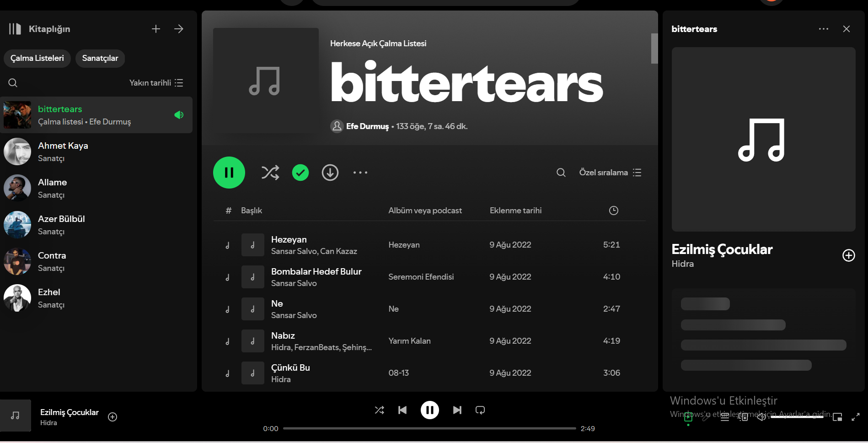
Task: Enter full screen mode
Action: [x=856, y=416]
